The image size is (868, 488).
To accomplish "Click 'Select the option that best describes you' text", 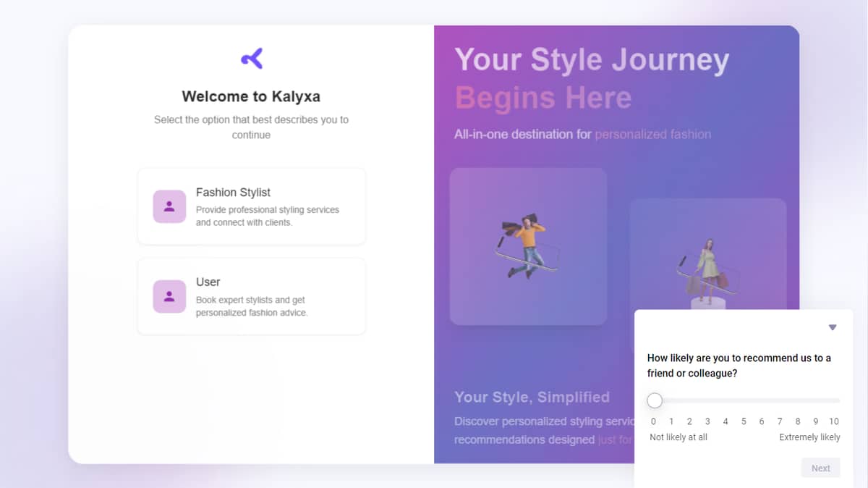I will point(251,127).
